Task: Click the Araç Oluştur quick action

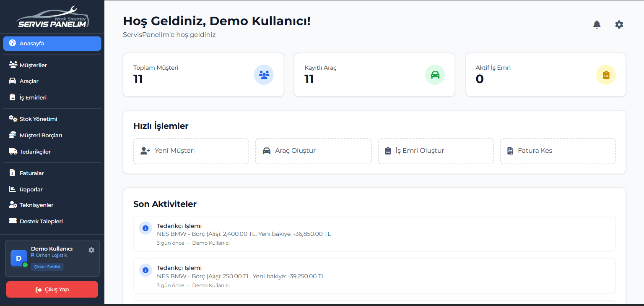Action: [313, 151]
